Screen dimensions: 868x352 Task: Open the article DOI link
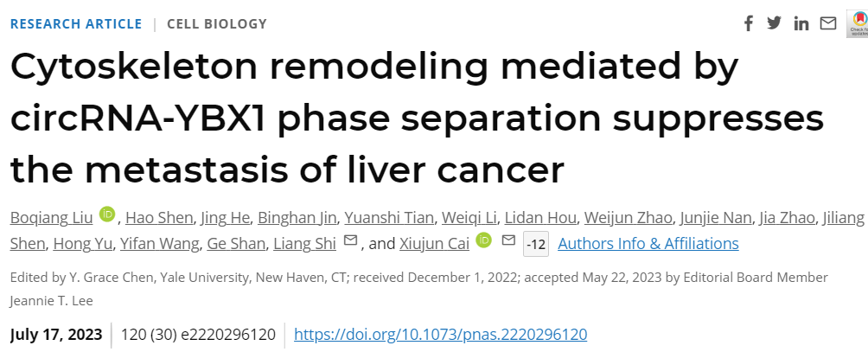click(440, 335)
